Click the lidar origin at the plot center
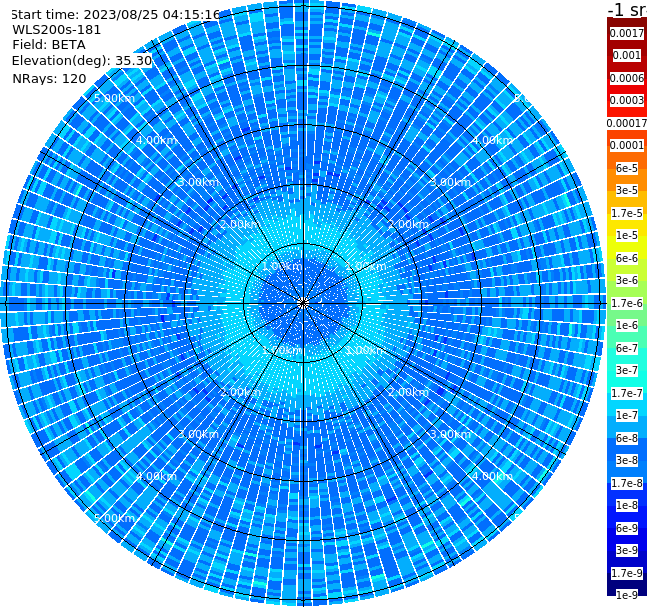Viewport: 647px width, 607px height. 303,303
